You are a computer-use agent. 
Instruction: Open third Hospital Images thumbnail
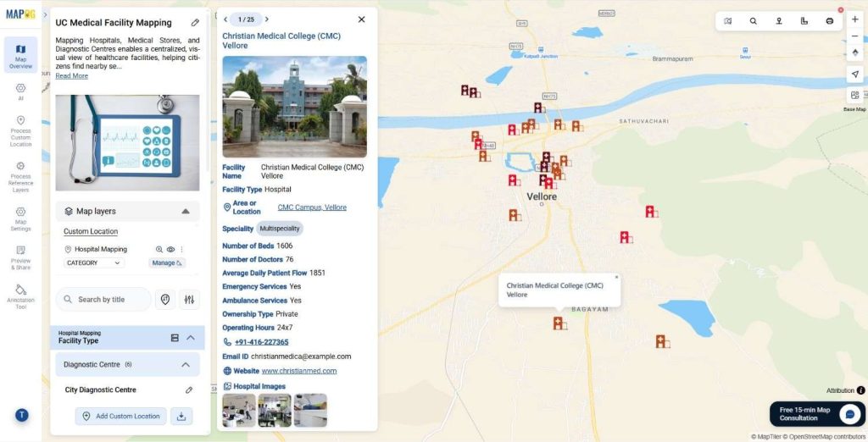click(x=310, y=410)
